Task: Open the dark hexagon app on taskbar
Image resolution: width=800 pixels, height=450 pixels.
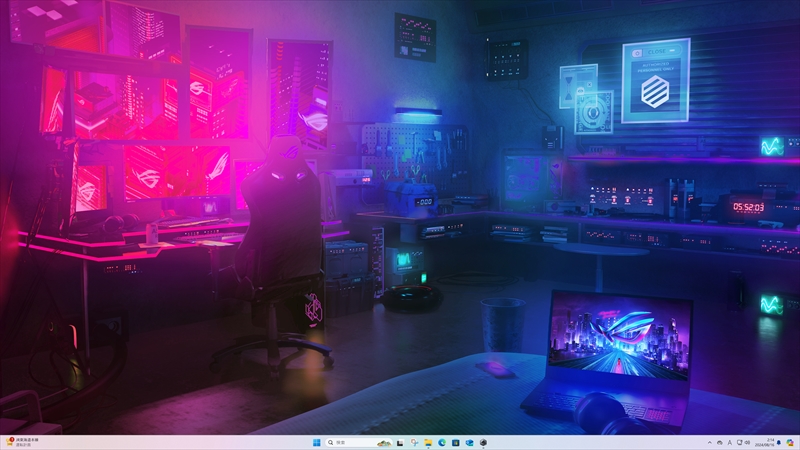Action: 483,442
